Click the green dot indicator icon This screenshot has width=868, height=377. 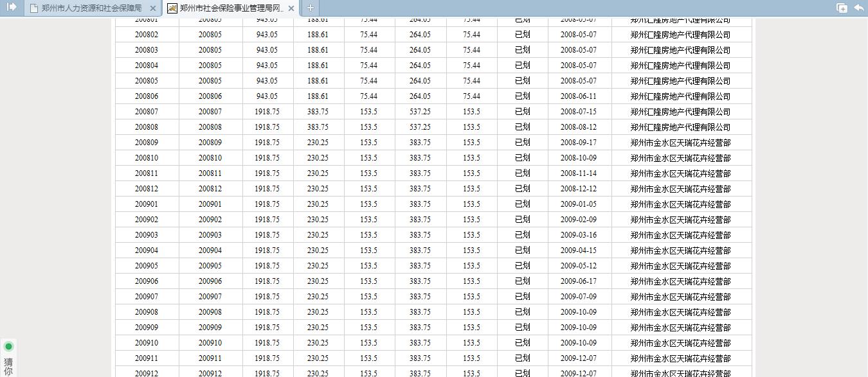click(x=8, y=346)
